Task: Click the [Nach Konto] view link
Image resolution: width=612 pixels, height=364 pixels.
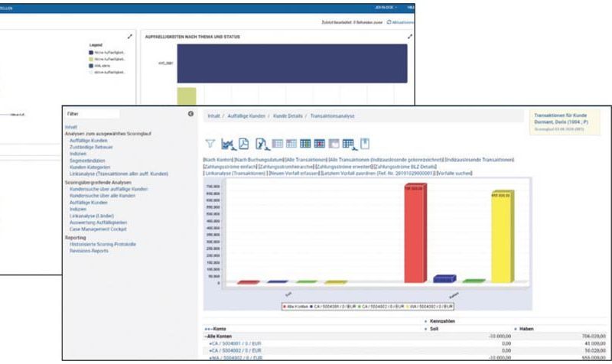Action: pyautogui.click(x=218, y=160)
